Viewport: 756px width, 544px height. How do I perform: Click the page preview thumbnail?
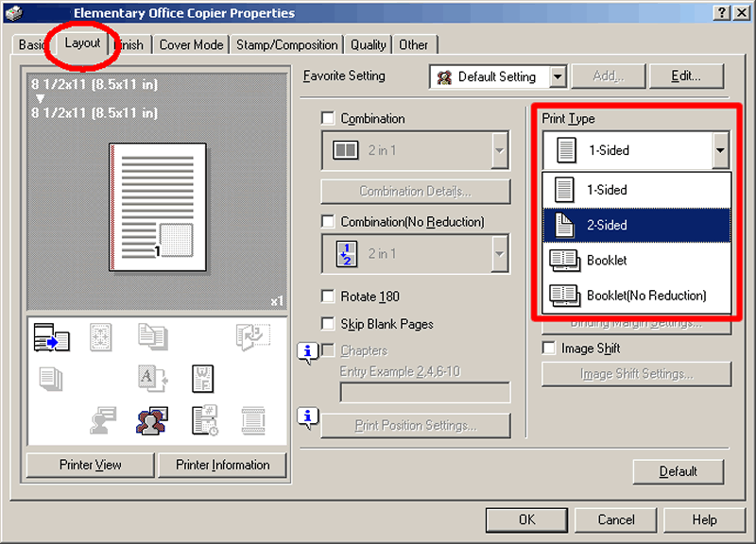(159, 207)
